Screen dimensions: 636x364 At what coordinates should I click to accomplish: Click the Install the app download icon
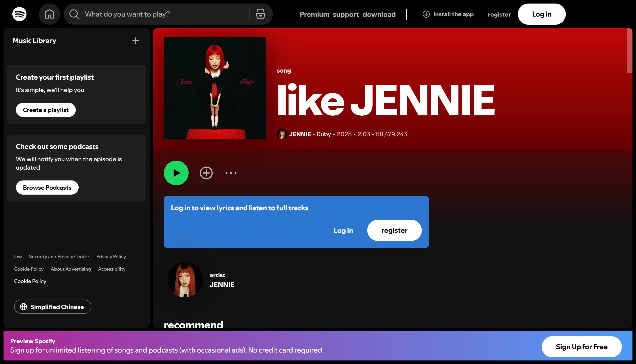[426, 15]
